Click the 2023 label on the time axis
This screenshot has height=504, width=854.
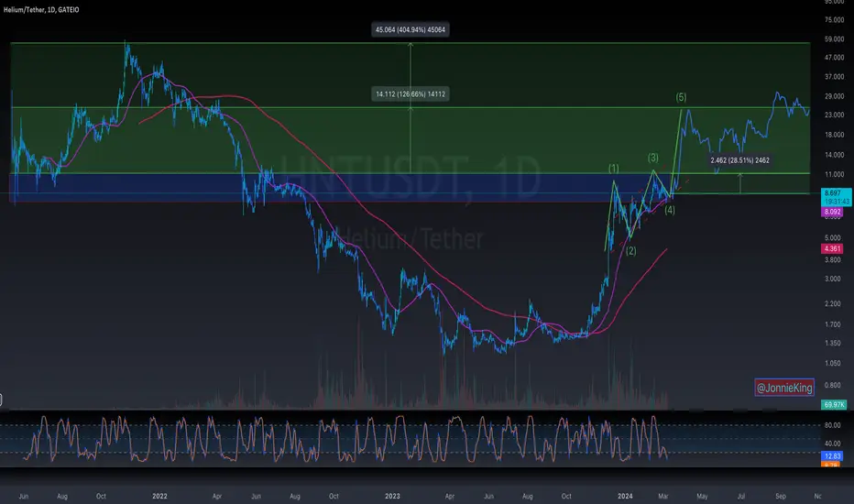392,497
